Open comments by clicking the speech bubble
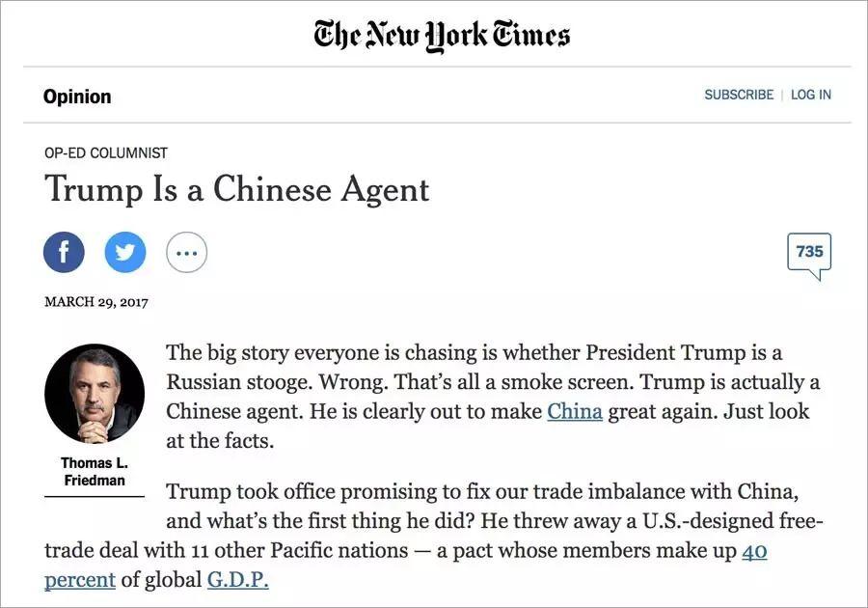 tap(809, 252)
